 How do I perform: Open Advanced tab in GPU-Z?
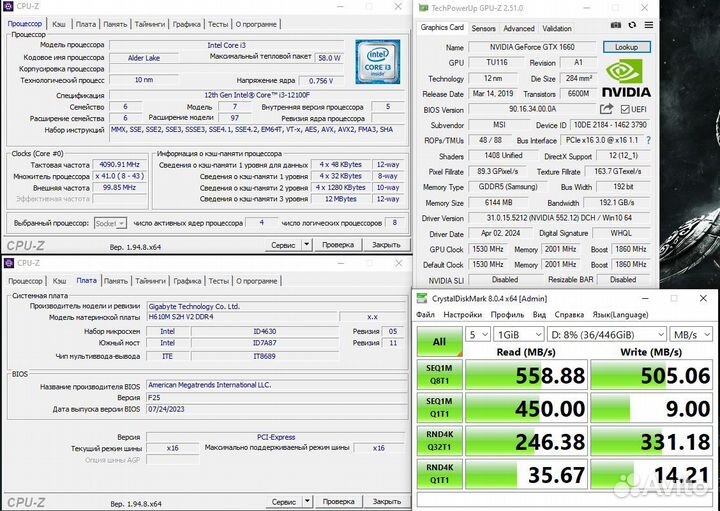(519, 28)
